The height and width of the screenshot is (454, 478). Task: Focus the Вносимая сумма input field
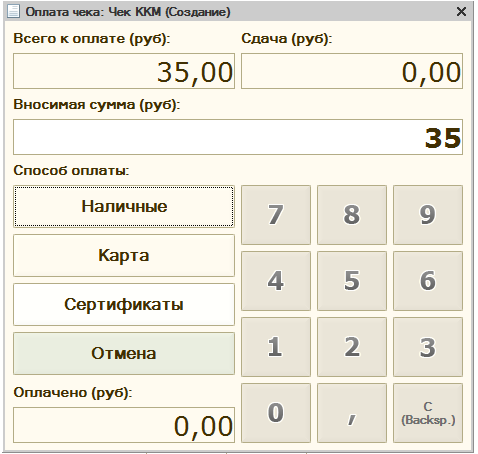click(238, 137)
